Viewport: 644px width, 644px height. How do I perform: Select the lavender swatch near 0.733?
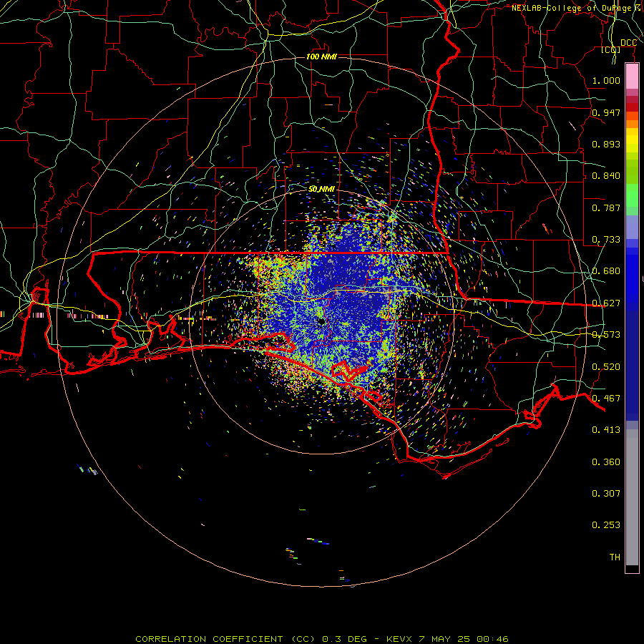(x=632, y=227)
